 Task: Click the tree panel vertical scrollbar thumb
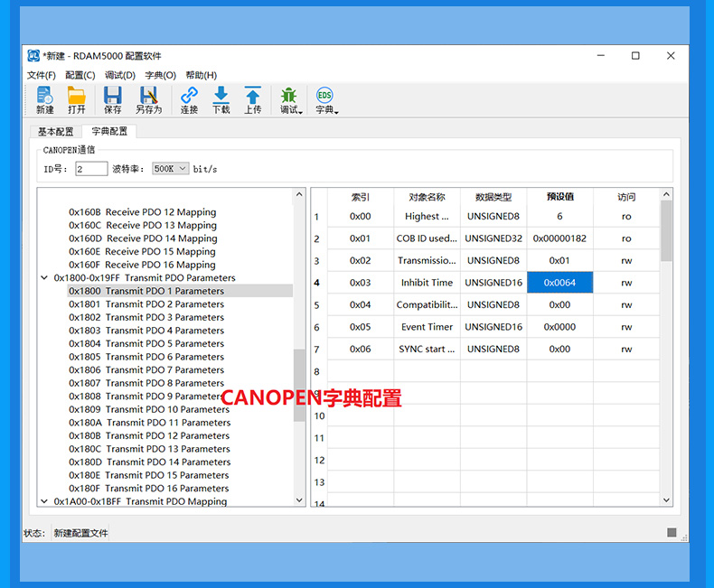(x=299, y=384)
